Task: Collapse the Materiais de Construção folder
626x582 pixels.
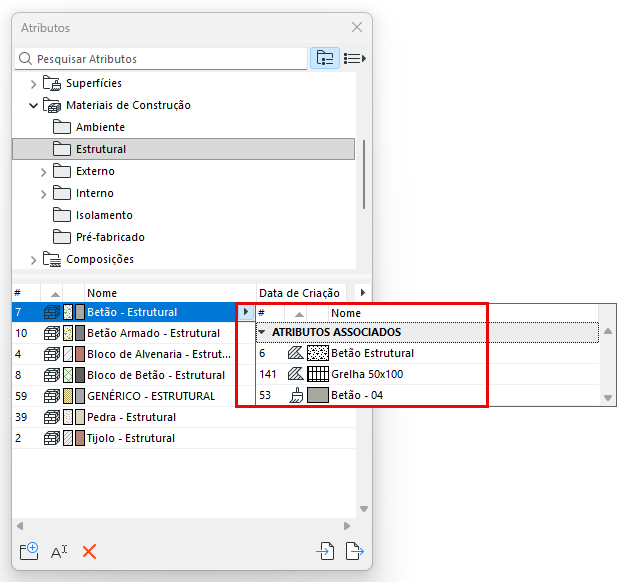Action: [x=34, y=105]
